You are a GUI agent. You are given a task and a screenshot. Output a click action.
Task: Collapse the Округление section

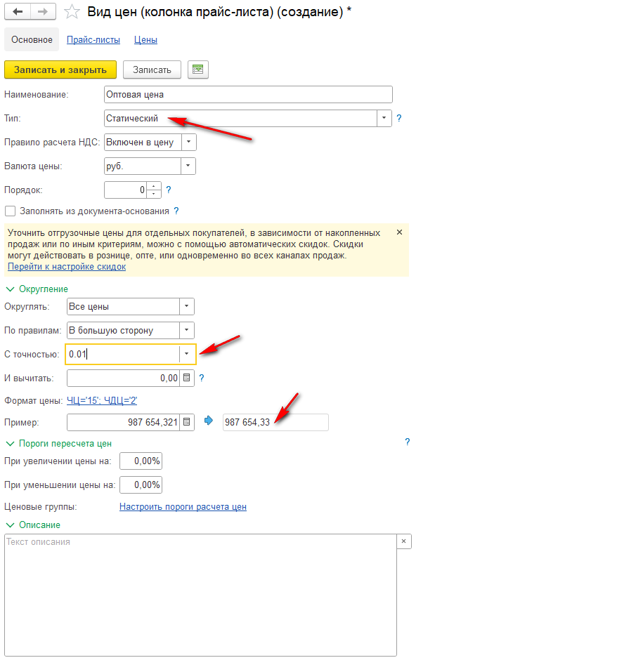coord(11,289)
